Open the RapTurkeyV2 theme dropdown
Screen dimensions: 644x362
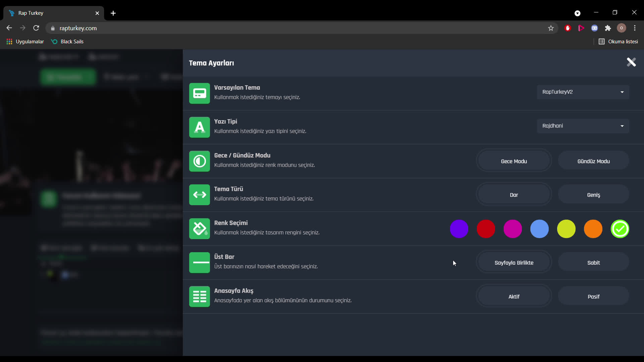point(582,92)
